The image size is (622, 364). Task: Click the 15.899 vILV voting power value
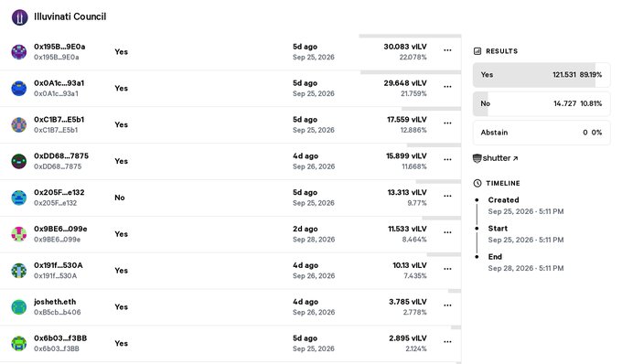click(x=407, y=156)
